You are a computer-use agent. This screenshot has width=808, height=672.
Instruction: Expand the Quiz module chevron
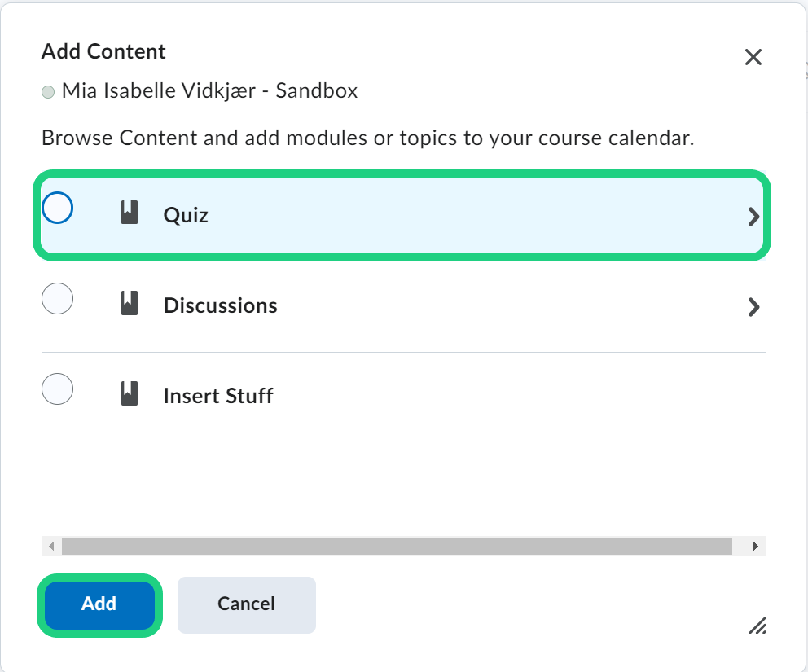[753, 217]
